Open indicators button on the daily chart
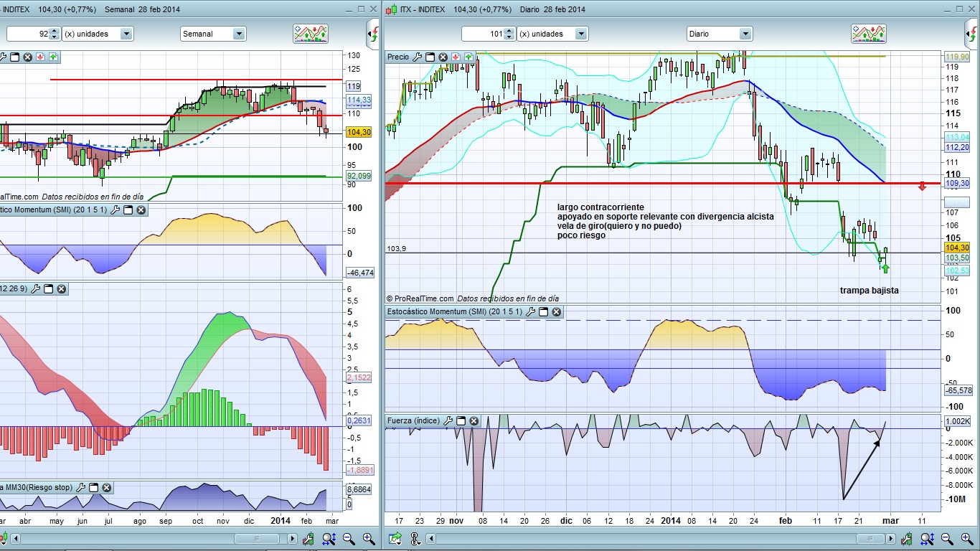 tap(868, 34)
